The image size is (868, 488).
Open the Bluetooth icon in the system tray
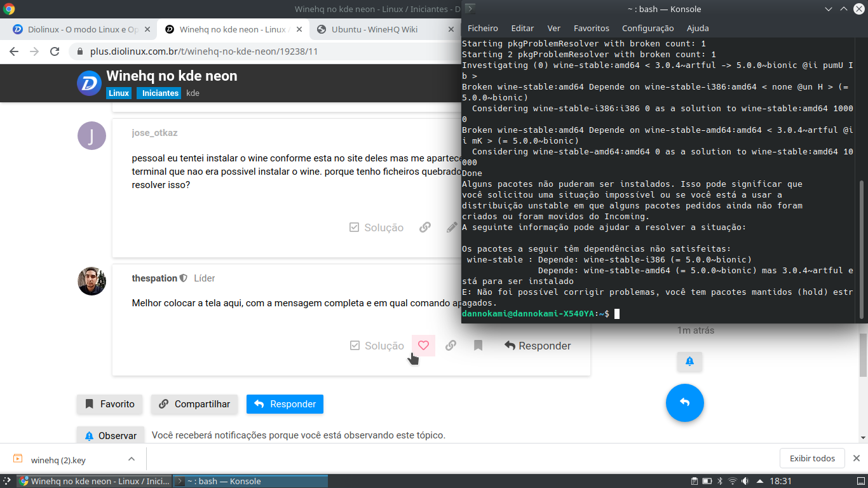tap(719, 481)
